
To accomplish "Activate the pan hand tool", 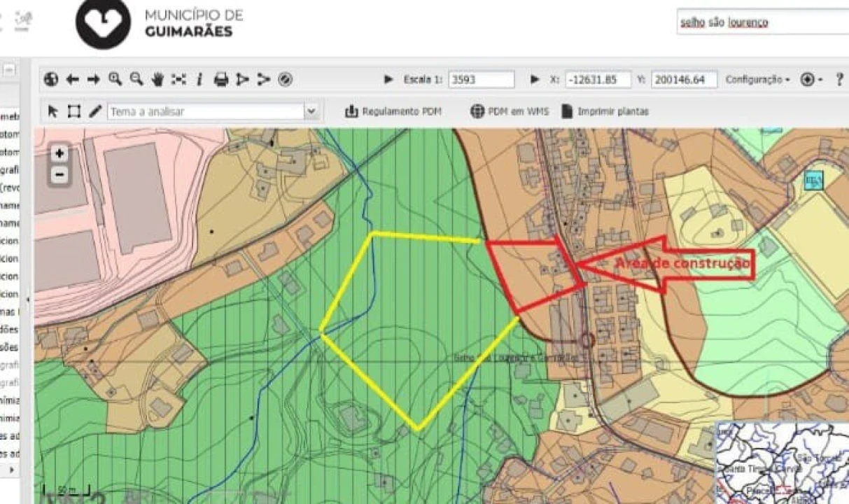I will coord(157,79).
